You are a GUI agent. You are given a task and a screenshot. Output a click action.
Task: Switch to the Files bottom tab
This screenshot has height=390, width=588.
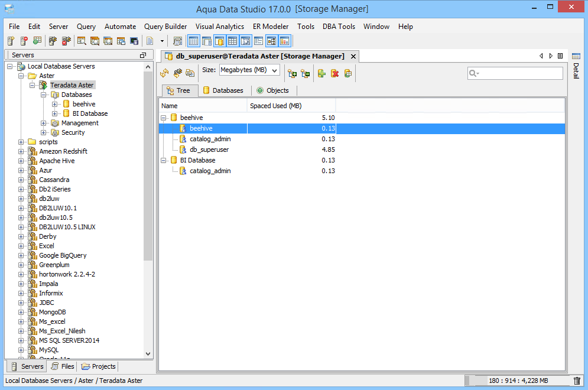pos(63,366)
